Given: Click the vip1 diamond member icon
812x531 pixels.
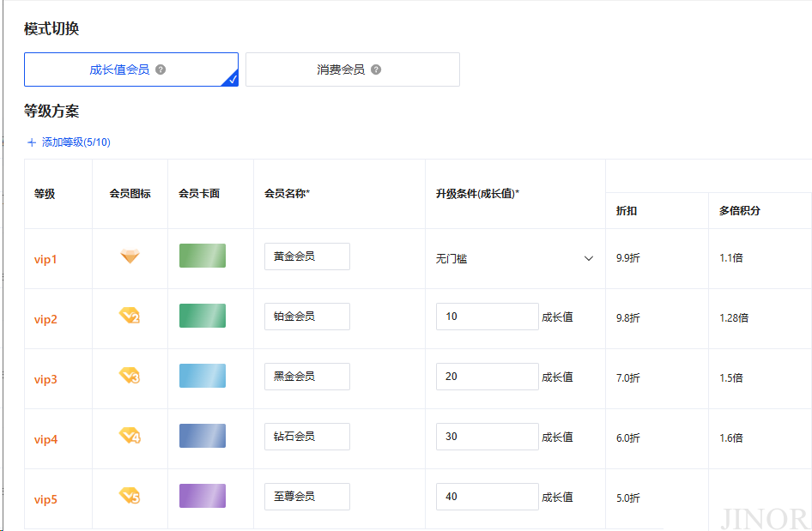Looking at the screenshot, I should (130, 256).
